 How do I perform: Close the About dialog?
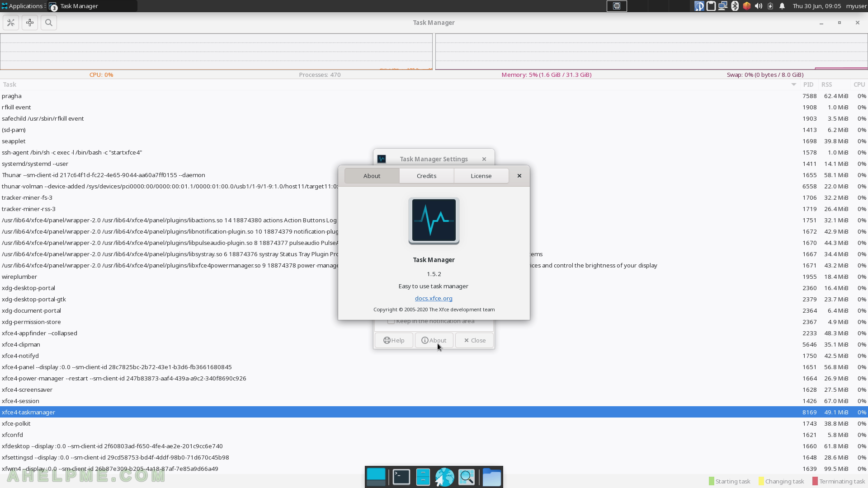tap(519, 176)
